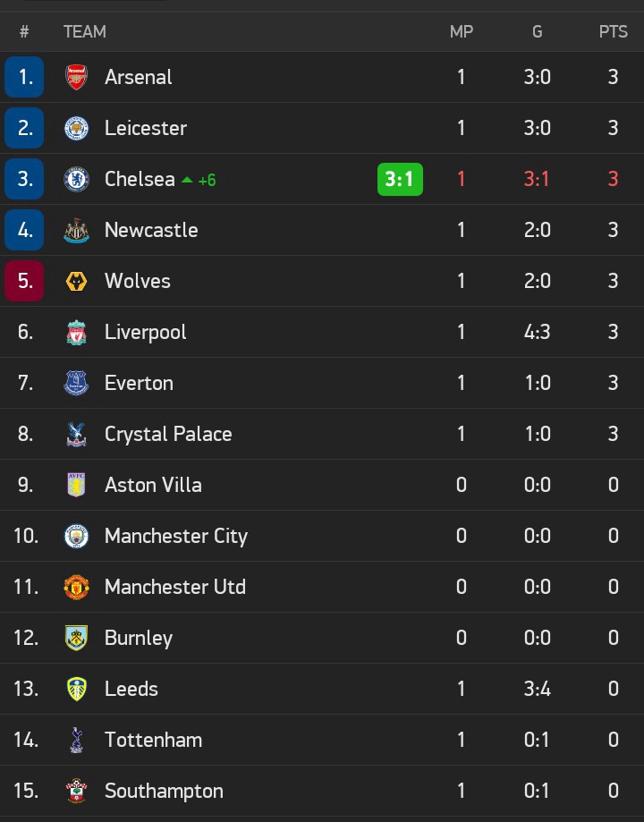Click the Manchester City crest

click(76, 536)
